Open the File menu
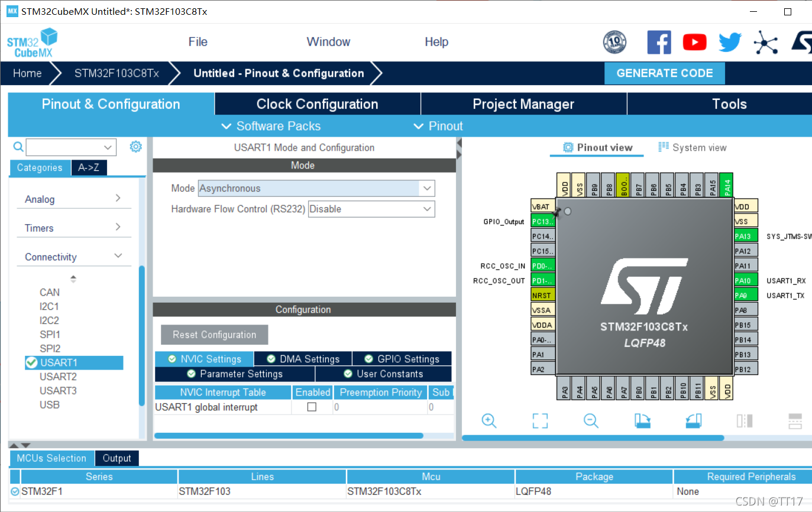Viewport: 812px width, 512px height. tap(198, 42)
